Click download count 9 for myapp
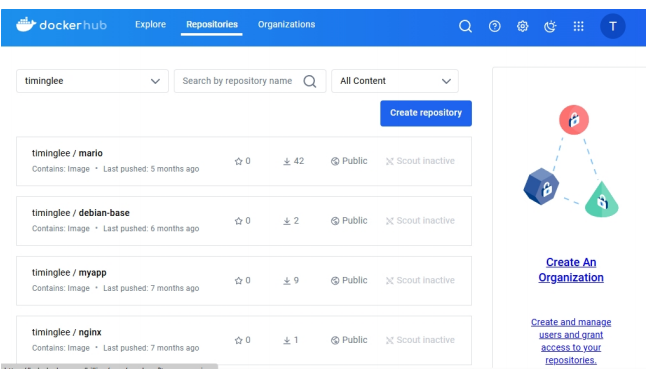651x369 pixels. pos(296,281)
